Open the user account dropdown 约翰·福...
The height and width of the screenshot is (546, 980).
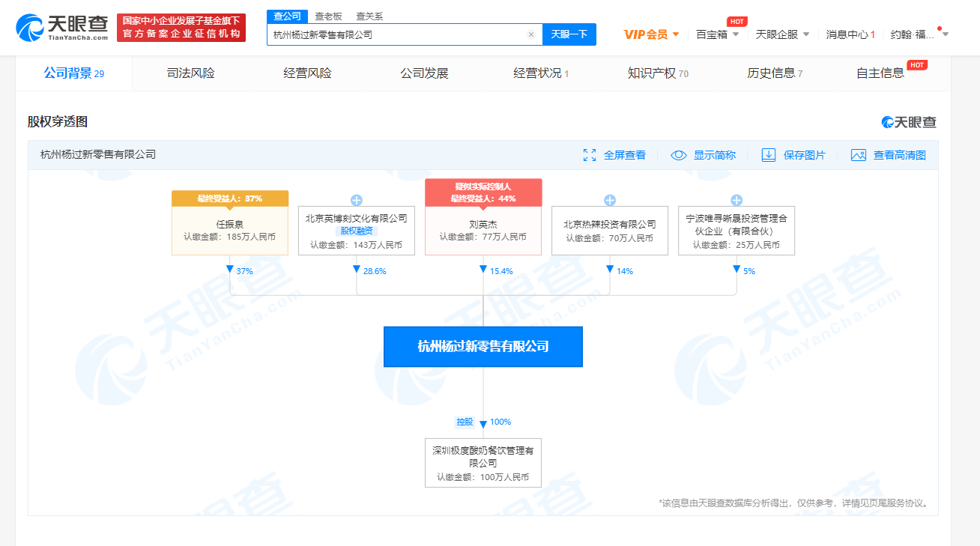(919, 34)
